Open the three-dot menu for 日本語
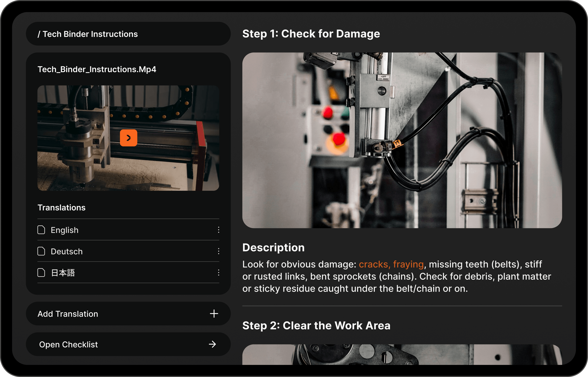This screenshot has height=377, width=588. (x=218, y=272)
